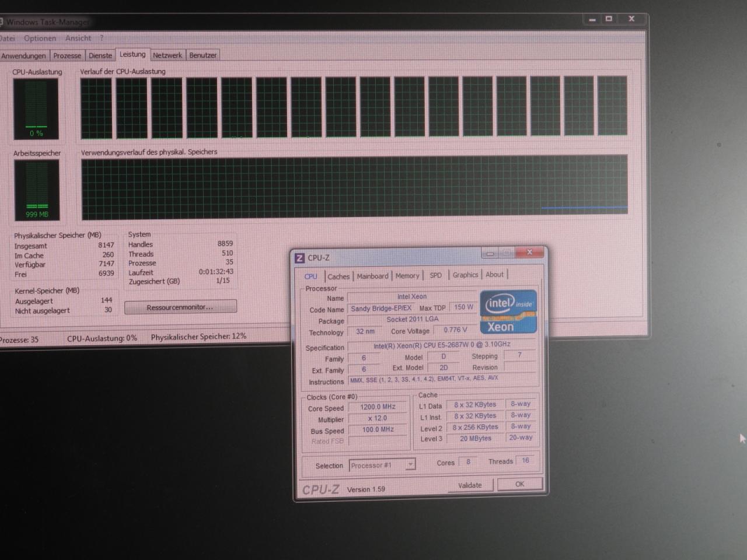Image resolution: width=747 pixels, height=560 pixels.
Task: Switch to the Caches tab in CPU-Z
Action: click(x=338, y=276)
